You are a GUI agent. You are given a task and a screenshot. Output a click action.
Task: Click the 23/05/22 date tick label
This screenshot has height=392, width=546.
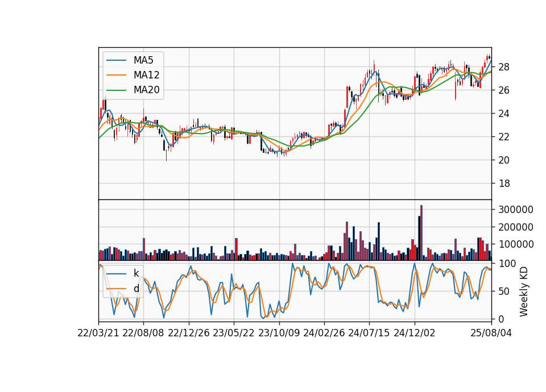(x=234, y=333)
